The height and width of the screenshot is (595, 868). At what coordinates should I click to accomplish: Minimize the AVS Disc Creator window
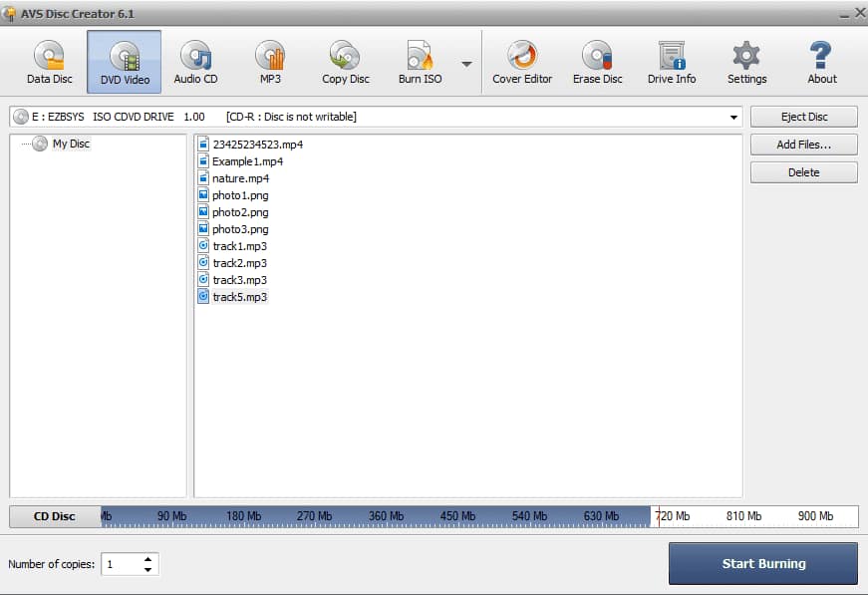[x=844, y=15]
